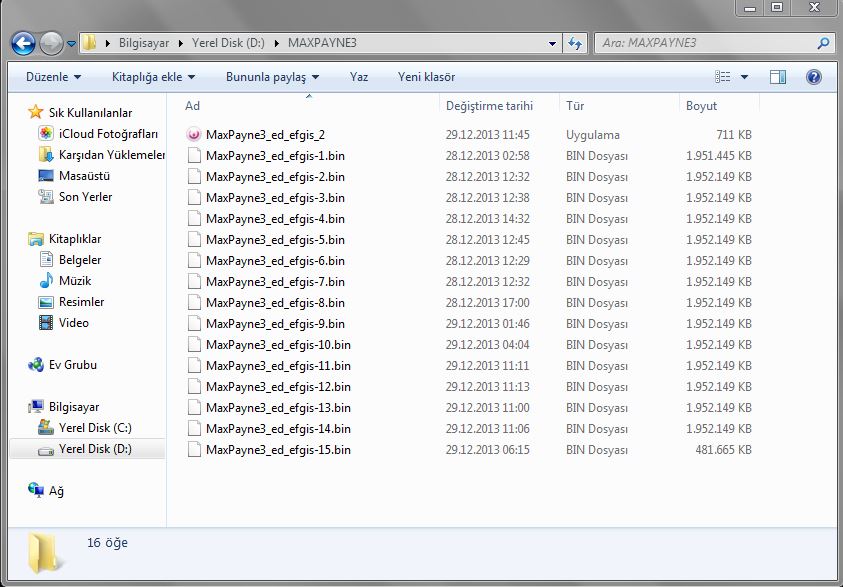Image resolution: width=843 pixels, height=587 pixels.
Task: Click the icon of MaxPayne3_ed_efgis-10.bin
Action: (x=194, y=345)
